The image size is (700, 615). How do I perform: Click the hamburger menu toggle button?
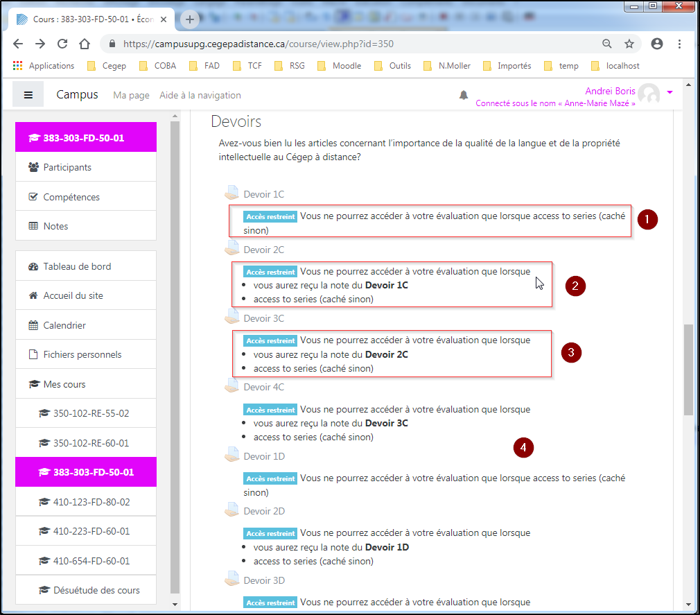(28, 95)
